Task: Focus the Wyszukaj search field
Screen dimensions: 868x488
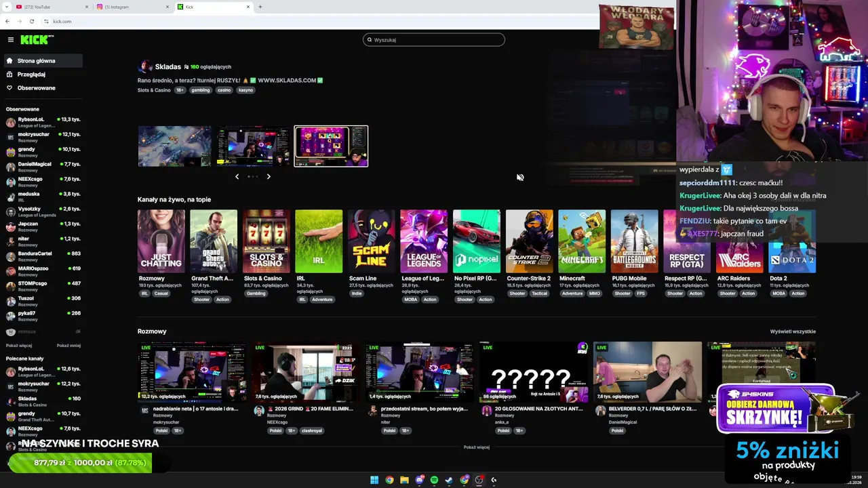Action: pos(434,39)
